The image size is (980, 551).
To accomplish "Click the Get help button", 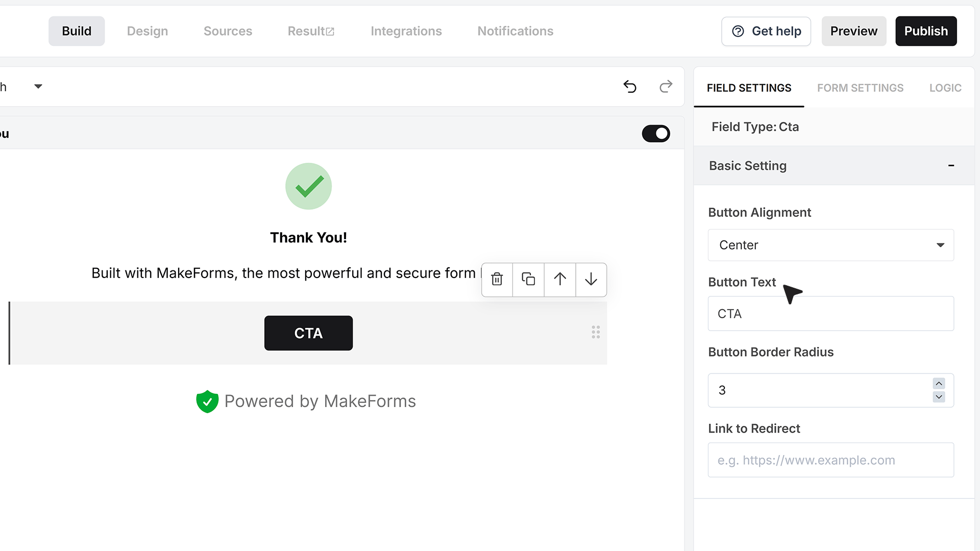I will 766,31.
